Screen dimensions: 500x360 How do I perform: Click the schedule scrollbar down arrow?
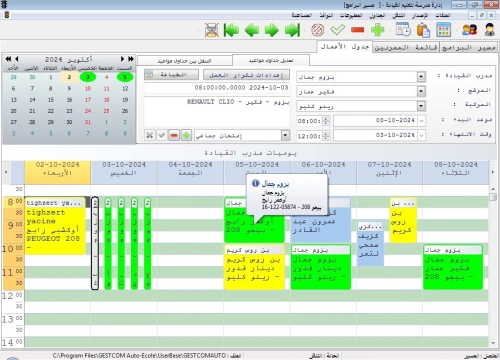[493, 343]
